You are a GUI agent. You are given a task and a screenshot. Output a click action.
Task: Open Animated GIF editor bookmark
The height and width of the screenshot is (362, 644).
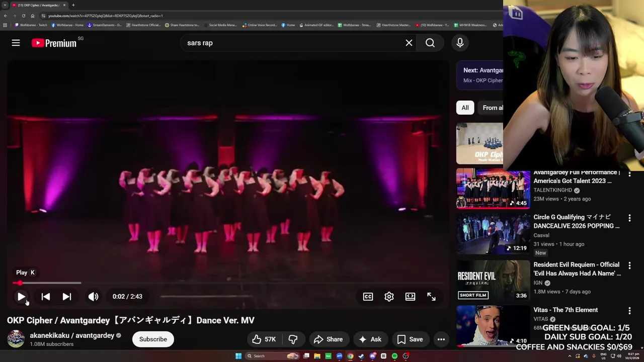316,25
